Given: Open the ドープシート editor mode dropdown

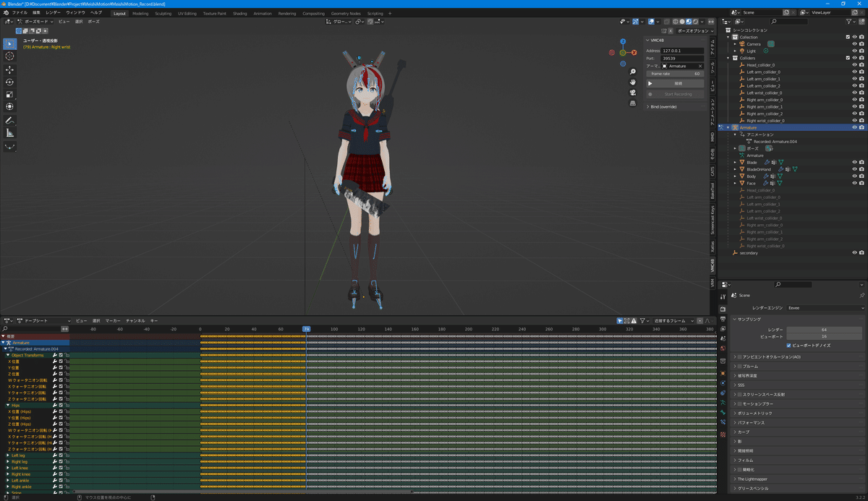Looking at the screenshot, I should [44, 320].
